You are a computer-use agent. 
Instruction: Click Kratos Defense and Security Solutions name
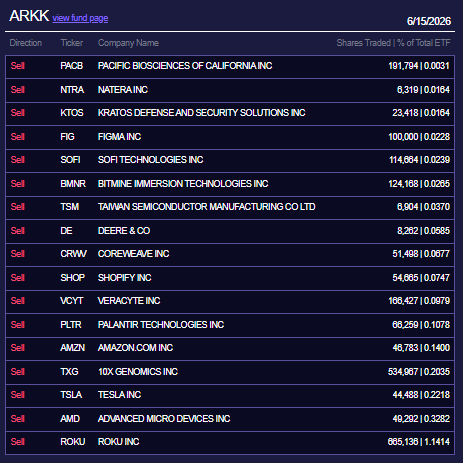[x=201, y=113]
